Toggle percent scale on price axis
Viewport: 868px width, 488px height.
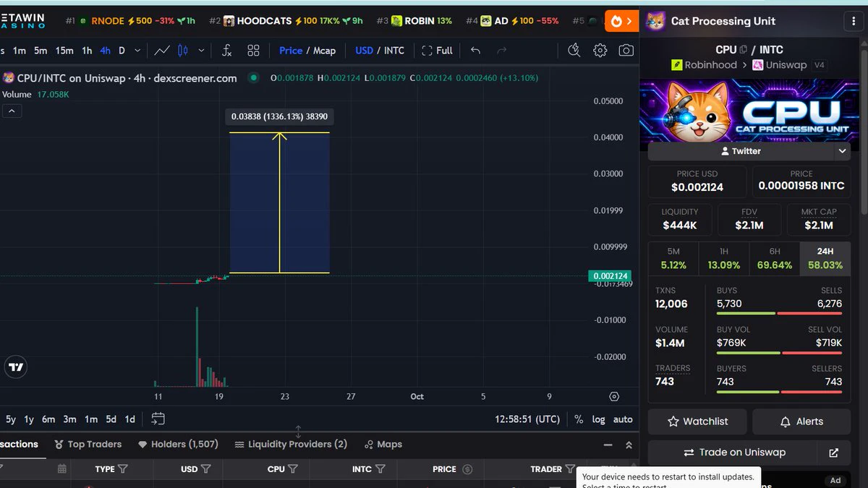pos(579,419)
